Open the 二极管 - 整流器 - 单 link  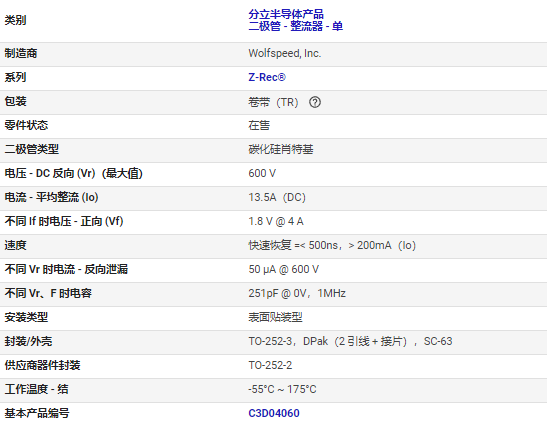pyautogui.click(x=295, y=26)
